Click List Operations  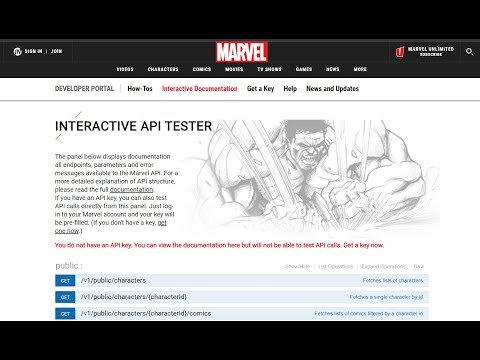(x=336, y=267)
